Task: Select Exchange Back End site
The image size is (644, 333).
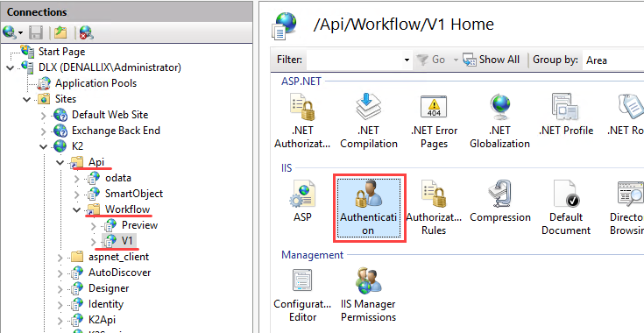Action: [x=116, y=131]
